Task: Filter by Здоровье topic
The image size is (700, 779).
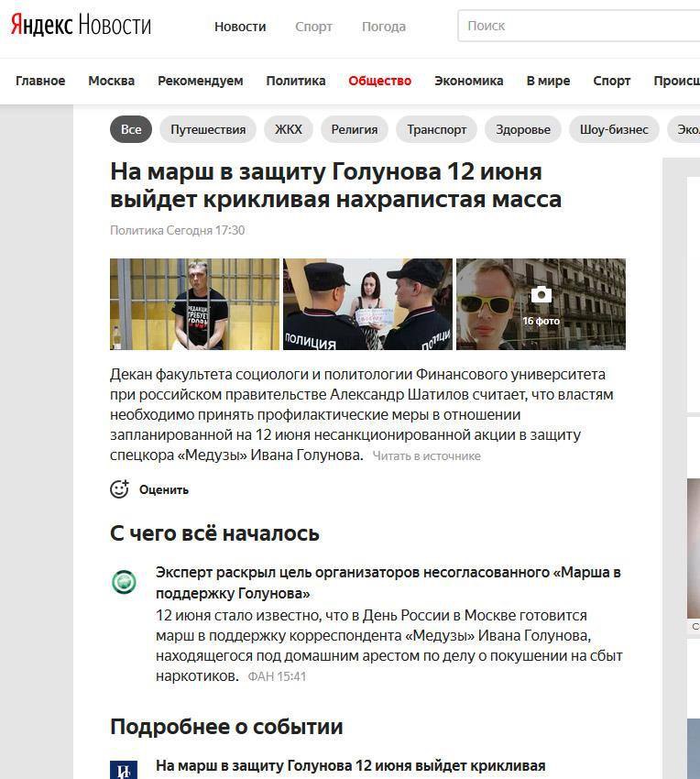Action: (522, 129)
